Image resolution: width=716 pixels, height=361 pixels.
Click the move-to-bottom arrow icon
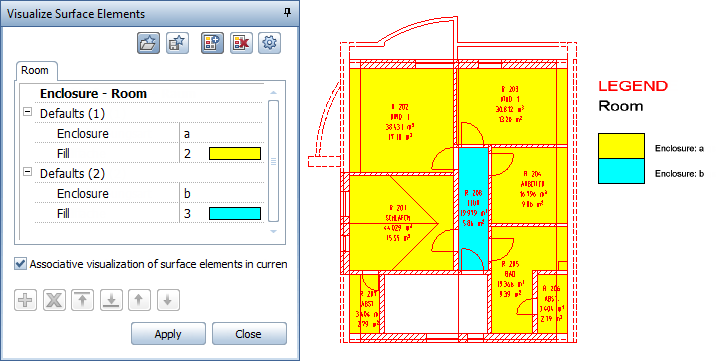(x=111, y=300)
